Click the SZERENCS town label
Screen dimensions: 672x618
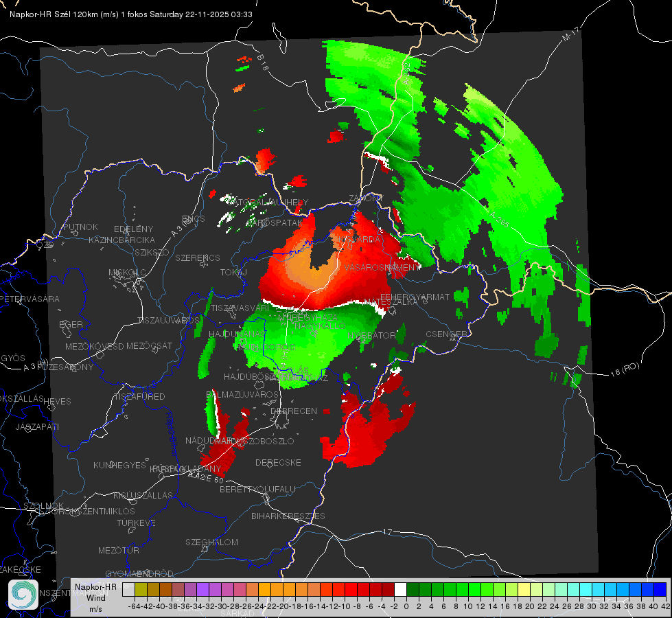tap(198, 257)
